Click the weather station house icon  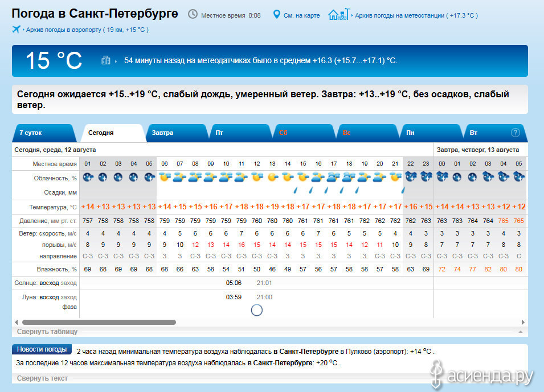(339, 14)
